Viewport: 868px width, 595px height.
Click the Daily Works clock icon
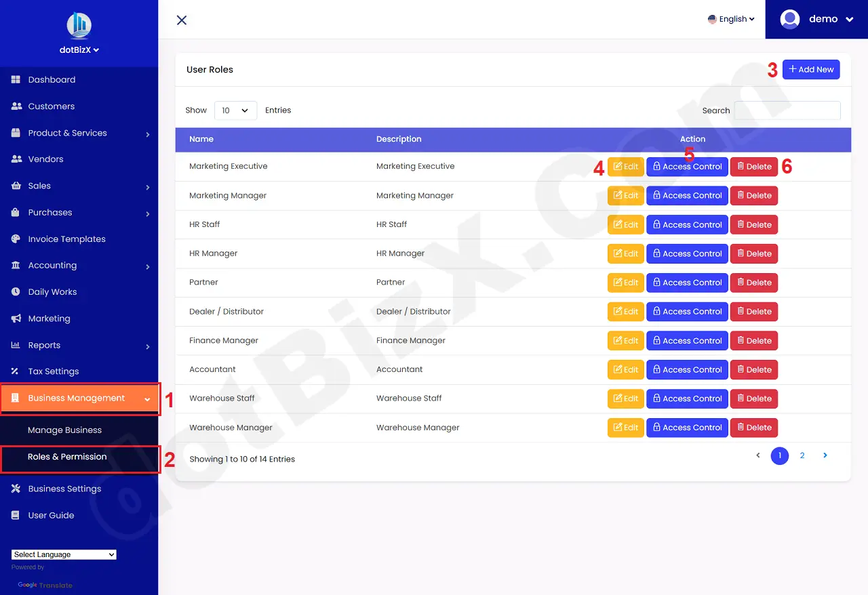click(16, 291)
